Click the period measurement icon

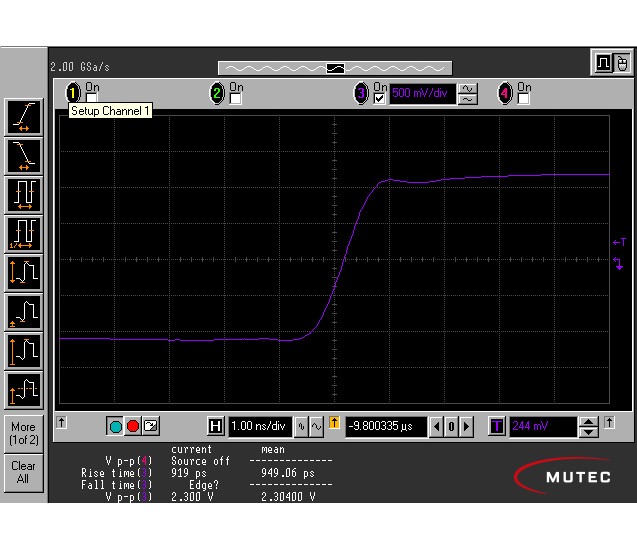click(23, 194)
